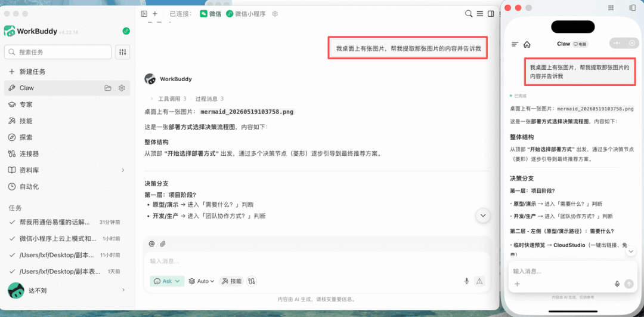
Task: Click the 微信 connected channel
Action: (210, 14)
